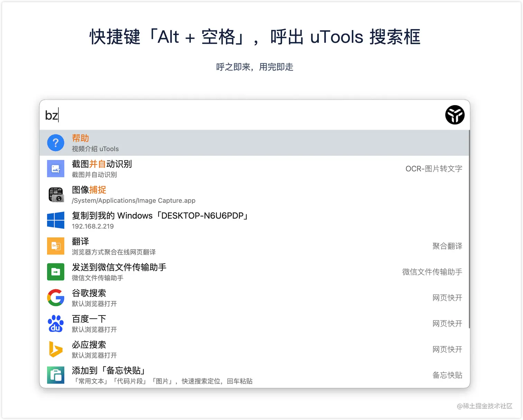Click the uTools logo icon in search bar
The image size is (523, 420).
pos(455,115)
